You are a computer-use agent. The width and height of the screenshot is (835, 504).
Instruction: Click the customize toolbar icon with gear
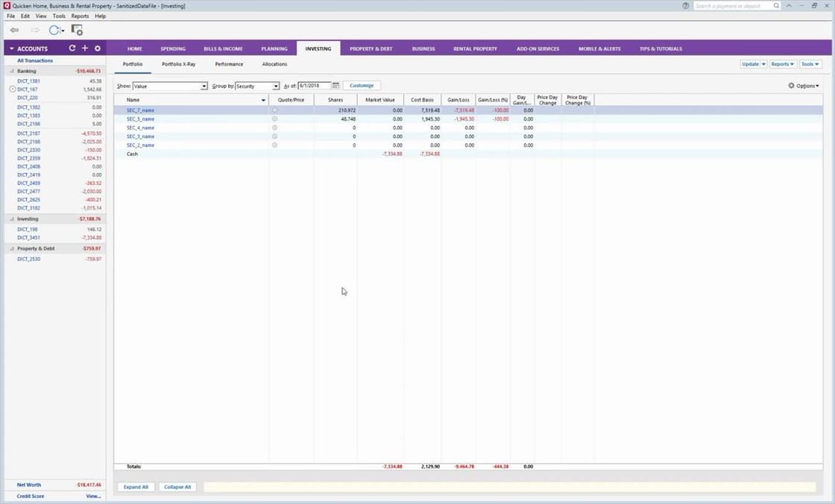tap(77, 31)
